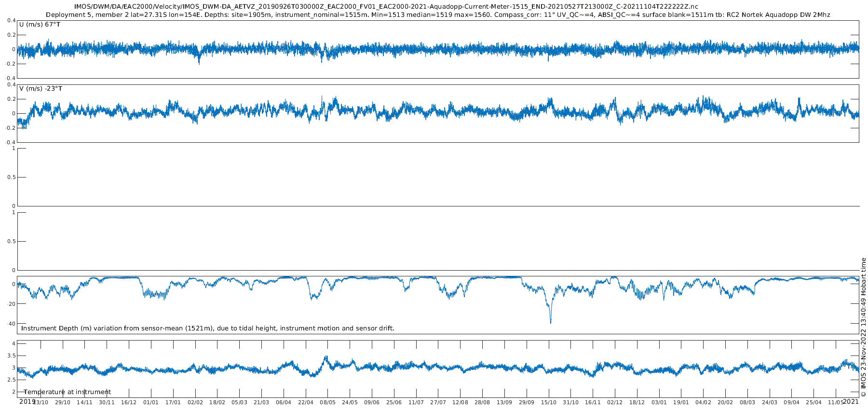This screenshot has height=410, width=868.
Task: Click the 05/03 date tick label
Action: click(x=240, y=402)
